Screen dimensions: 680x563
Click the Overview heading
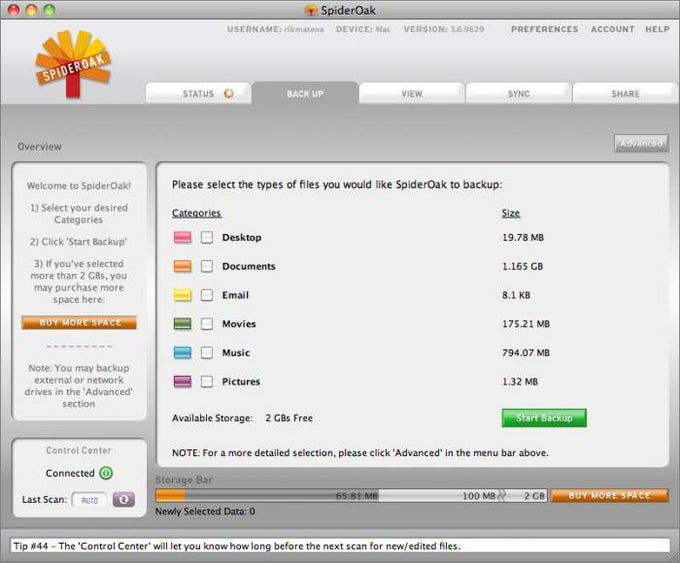39,147
